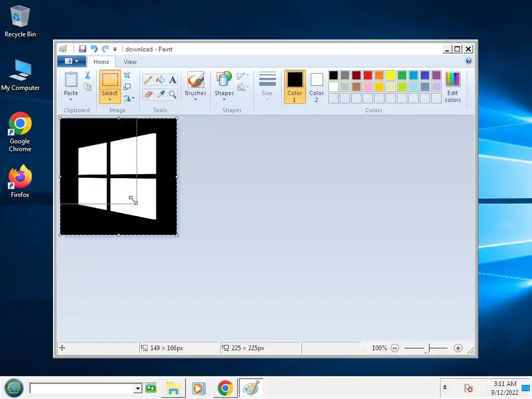Click the Copy icon
Image resolution: width=532 pixels, height=399 pixels.
(87, 87)
